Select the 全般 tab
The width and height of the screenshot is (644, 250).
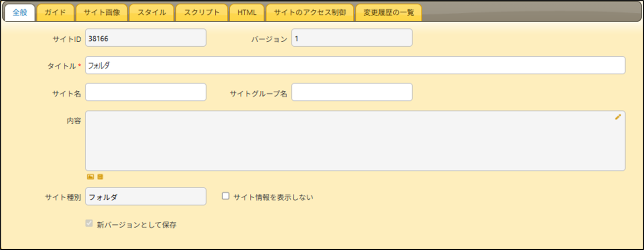click(x=20, y=13)
